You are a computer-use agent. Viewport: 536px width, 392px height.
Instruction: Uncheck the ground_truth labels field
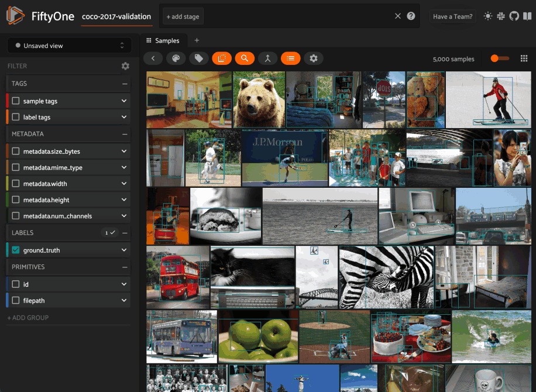pos(16,250)
